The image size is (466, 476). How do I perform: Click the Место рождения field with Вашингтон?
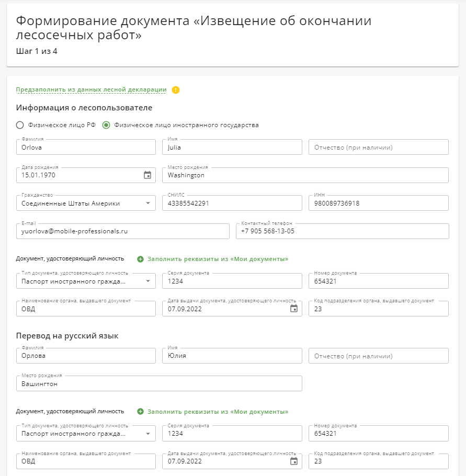(x=159, y=383)
